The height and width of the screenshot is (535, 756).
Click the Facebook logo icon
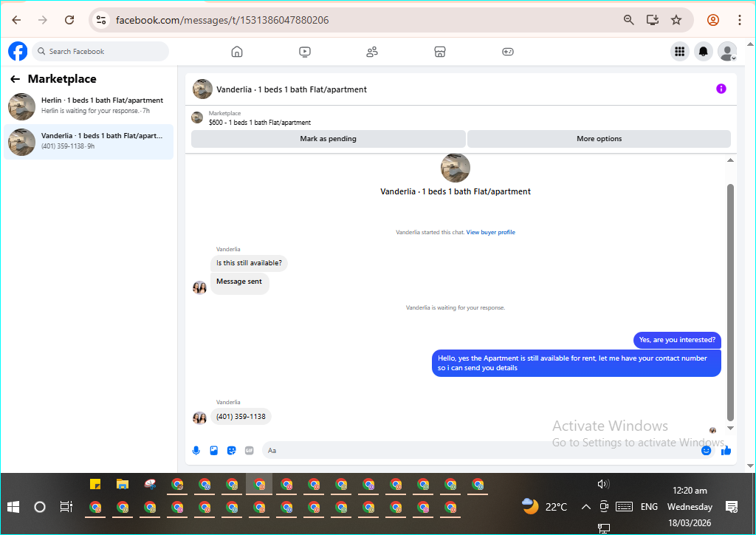pos(18,51)
